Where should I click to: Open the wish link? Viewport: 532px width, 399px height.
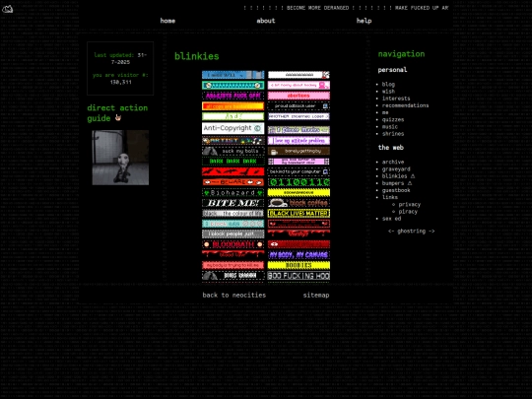coord(388,92)
